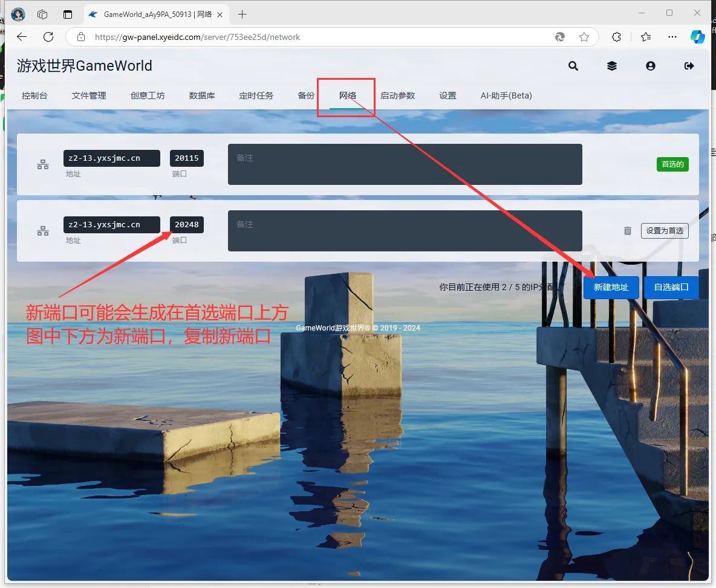Viewport: 716px width, 588px height.
Task: Open browser extensions puzzle icon
Action: coord(616,37)
